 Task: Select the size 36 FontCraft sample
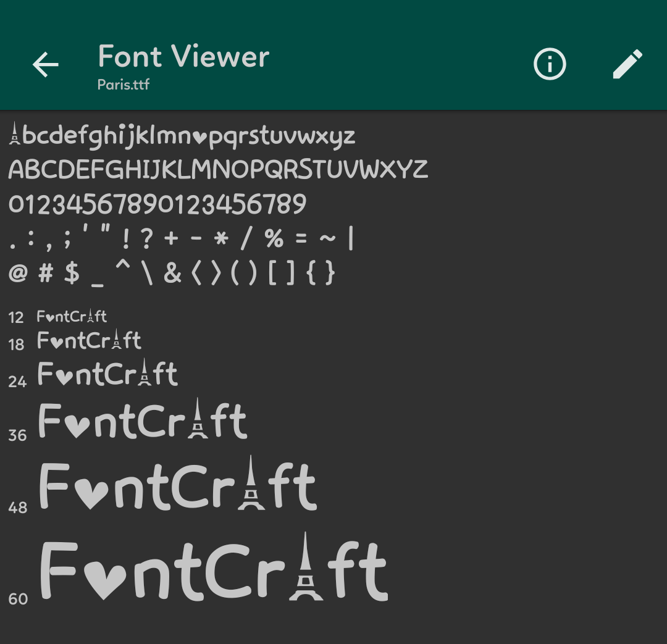(x=143, y=419)
